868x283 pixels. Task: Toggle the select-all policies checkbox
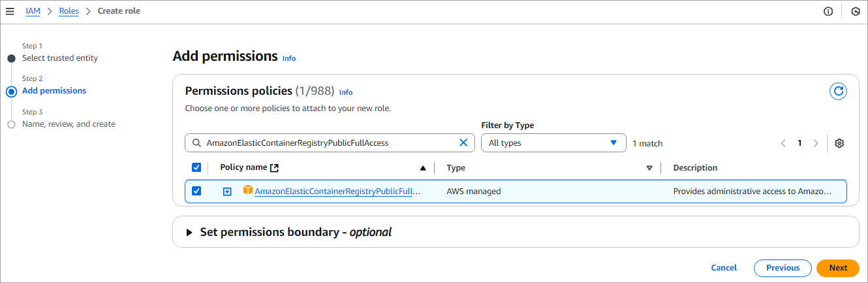196,168
